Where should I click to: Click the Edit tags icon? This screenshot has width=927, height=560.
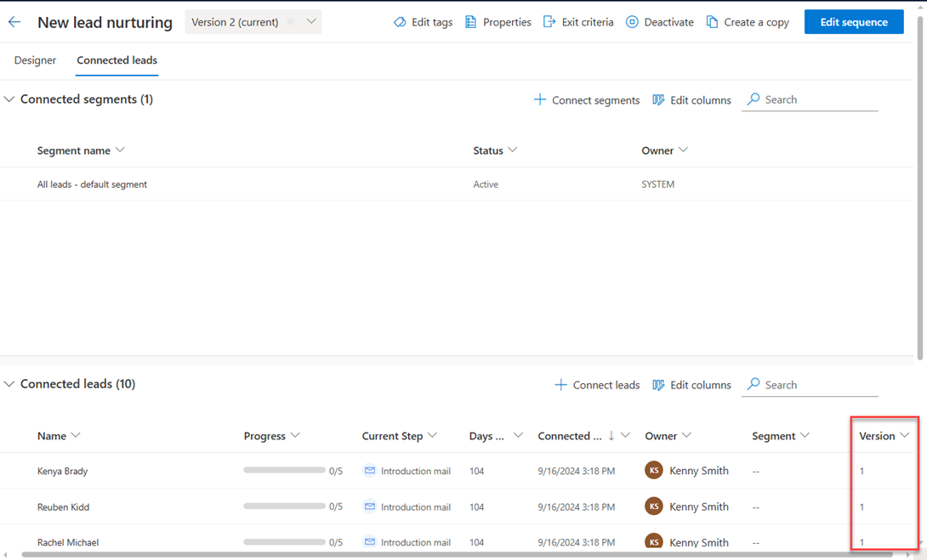point(400,22)
